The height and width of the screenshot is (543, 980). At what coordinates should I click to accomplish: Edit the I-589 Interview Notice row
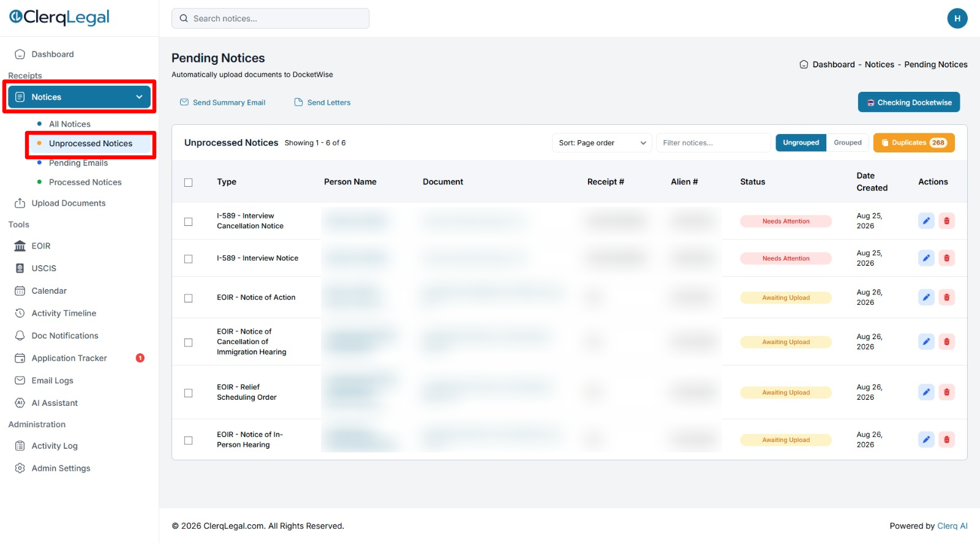[x=926, y=258]
